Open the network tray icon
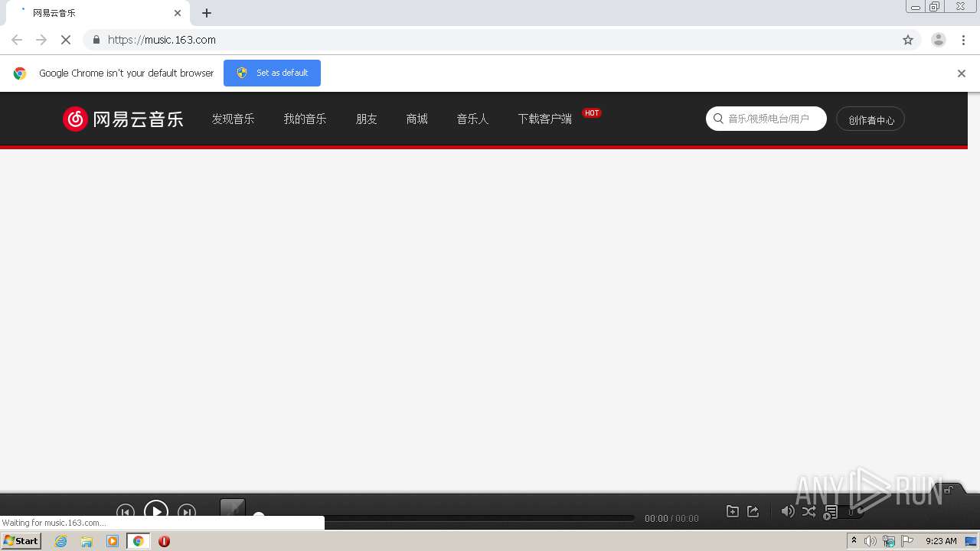 [888, 541]
